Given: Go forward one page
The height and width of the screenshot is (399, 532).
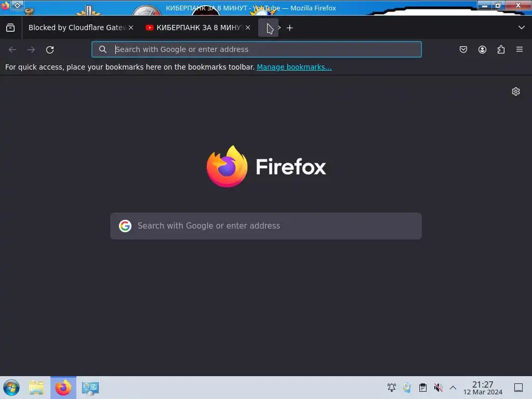Looking at the screenshot, I should click(31, 50).
